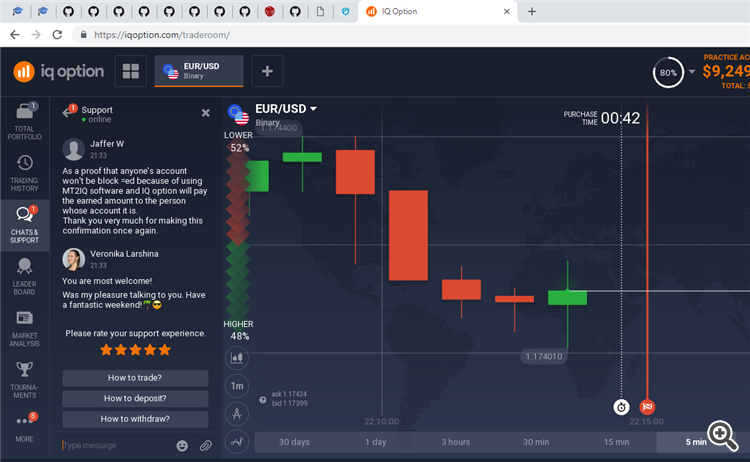Change the 1m candle interval
750x462 pixels.
(237, 386)
